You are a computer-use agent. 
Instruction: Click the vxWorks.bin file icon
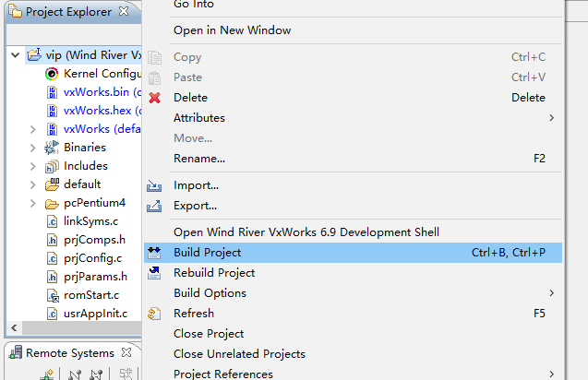52,92
